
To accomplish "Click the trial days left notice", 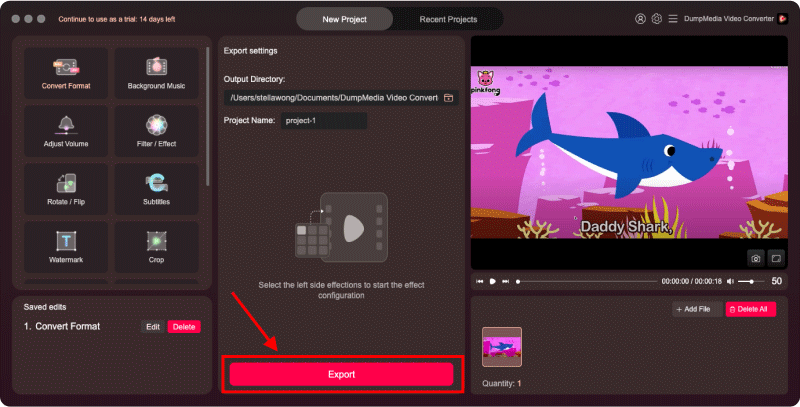I will (x=116, y=19).
